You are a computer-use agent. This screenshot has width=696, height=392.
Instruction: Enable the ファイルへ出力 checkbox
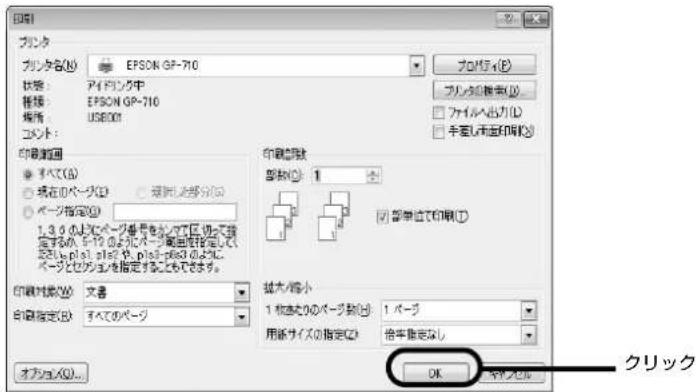tap(439, 113)
